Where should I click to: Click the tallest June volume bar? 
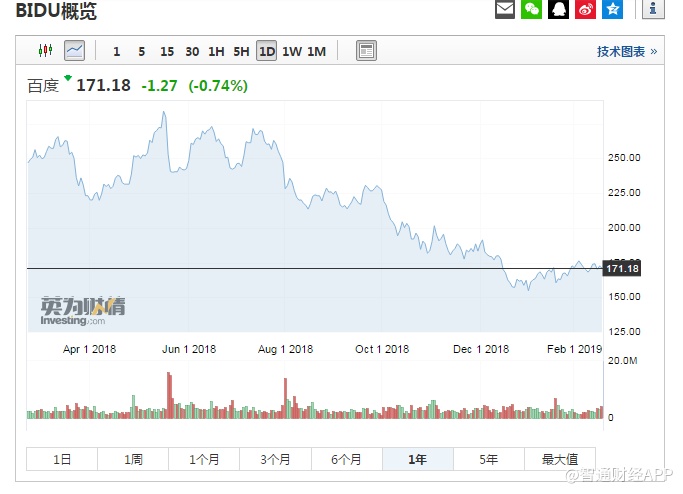[x=169, y=395]
